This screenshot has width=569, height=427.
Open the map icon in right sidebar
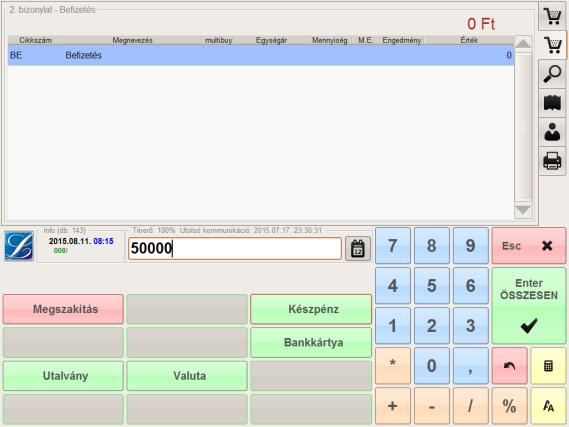click(552, 103)
